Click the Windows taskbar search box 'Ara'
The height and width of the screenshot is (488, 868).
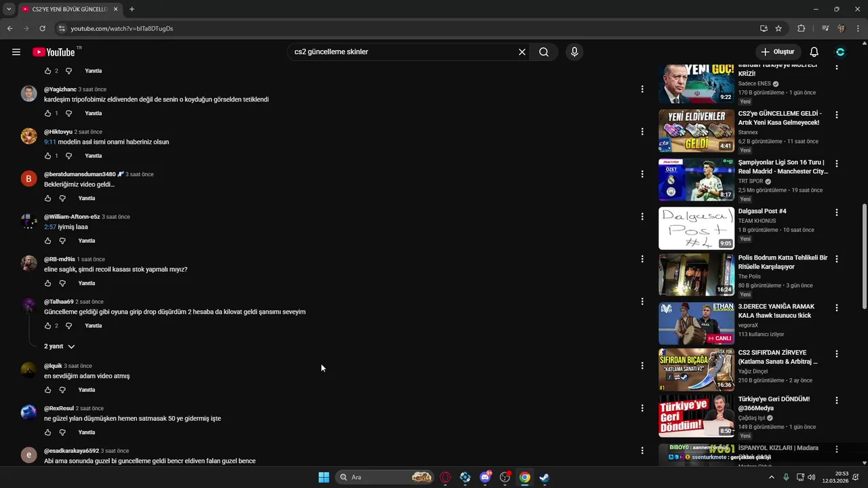click(x=385, y=477)
